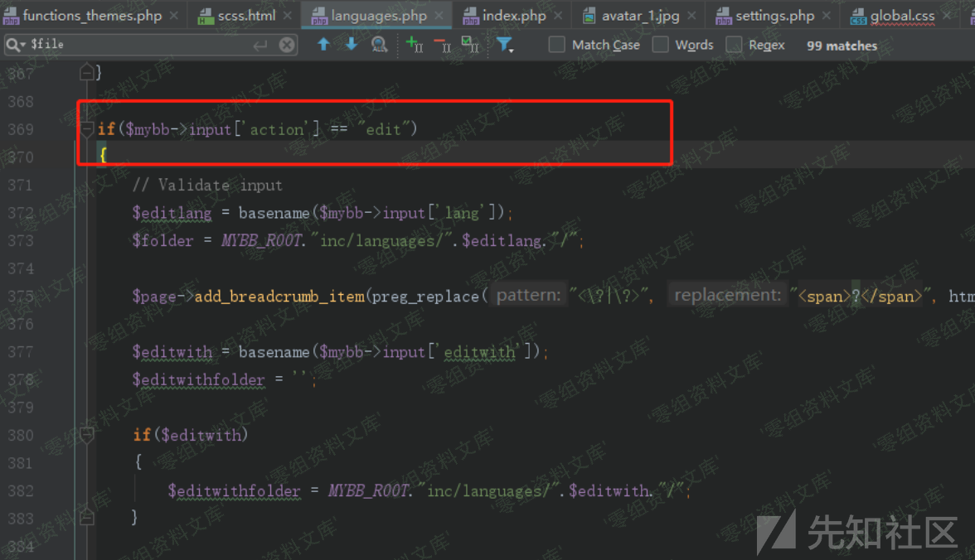Viewport: 975px width, 560px height.
Task: Go to next search occurrence arrow
Action: click(352, 45)
